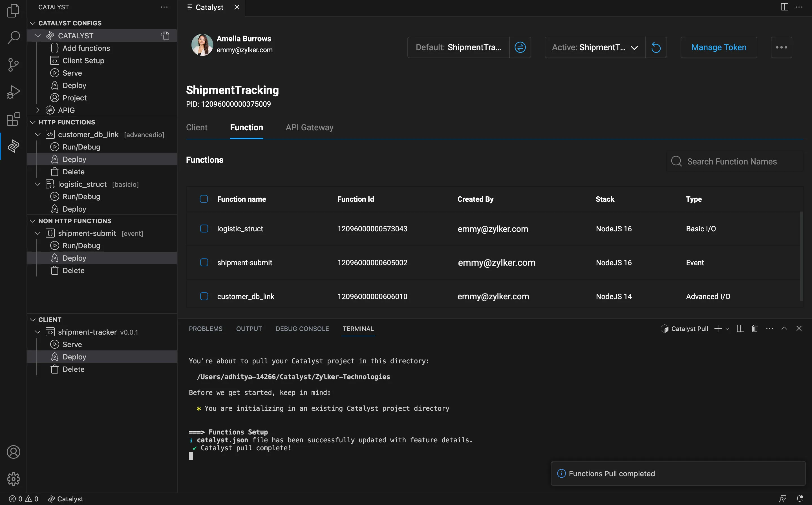This screenshot has height=505, width=812.
Task: Switch to the Function tab
Action: pos(246,127)
